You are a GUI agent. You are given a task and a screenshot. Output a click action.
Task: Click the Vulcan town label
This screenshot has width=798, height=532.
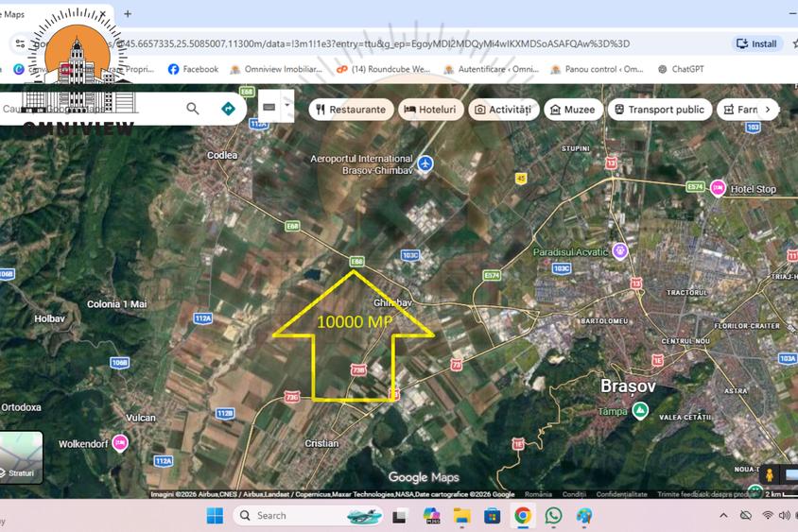(141, 418)
